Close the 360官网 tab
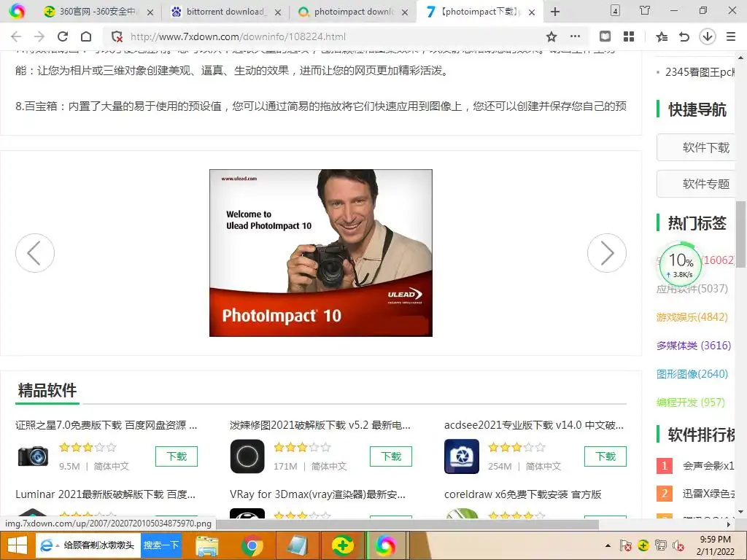747x560 pixels. click(150, 12)
